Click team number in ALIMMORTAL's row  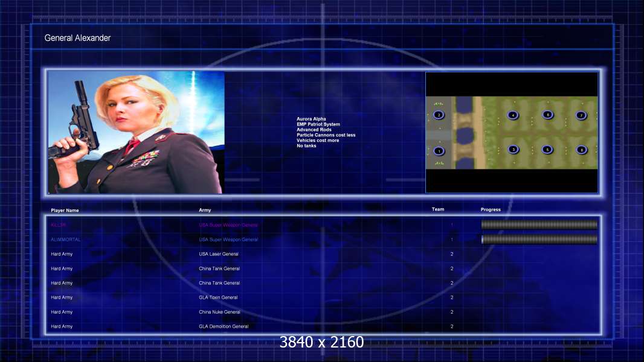click(x=452, y=240)
